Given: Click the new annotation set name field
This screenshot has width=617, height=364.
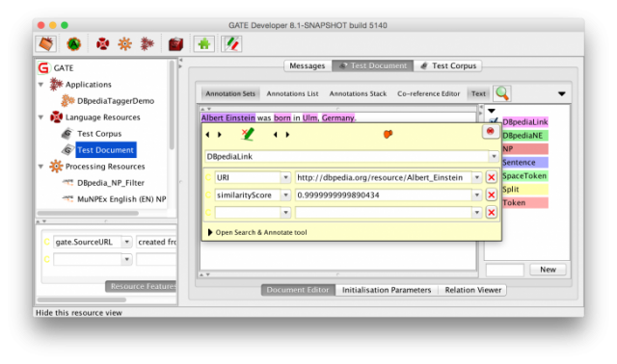Looking at the screenshot, I should click(505, 270).
